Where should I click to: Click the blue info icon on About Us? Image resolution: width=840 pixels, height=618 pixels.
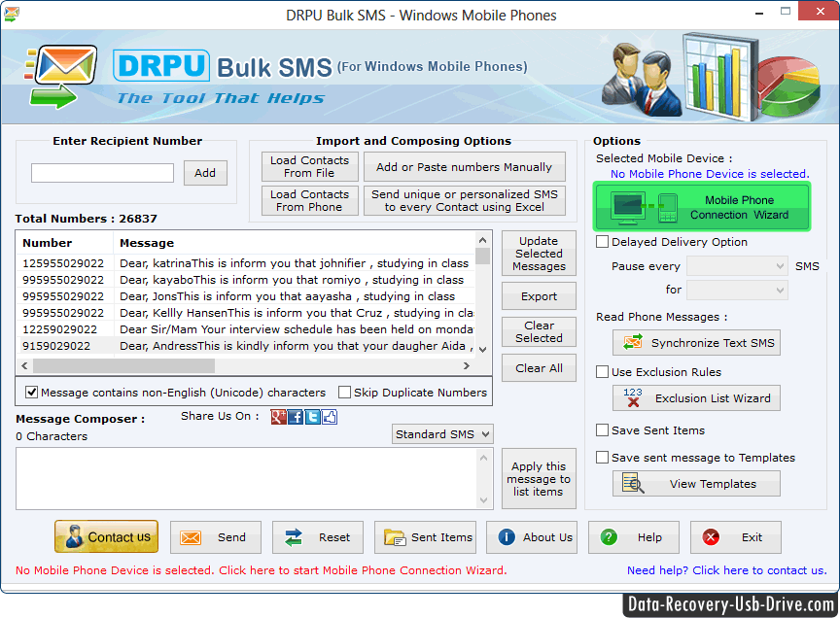[x=507, y=536]
